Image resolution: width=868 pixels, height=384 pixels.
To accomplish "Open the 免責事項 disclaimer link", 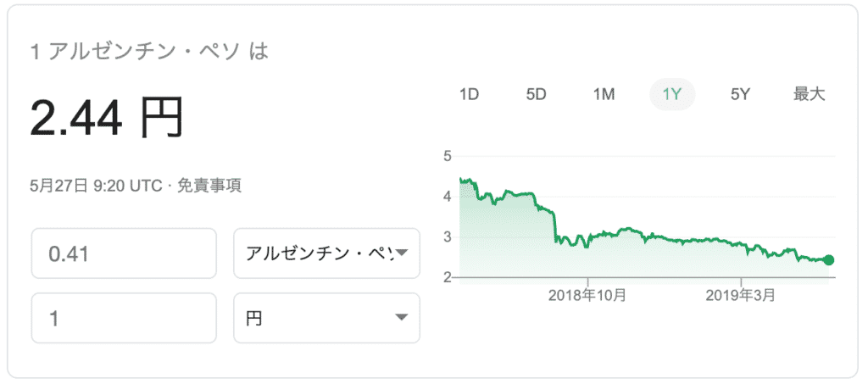I will point(209,186).
